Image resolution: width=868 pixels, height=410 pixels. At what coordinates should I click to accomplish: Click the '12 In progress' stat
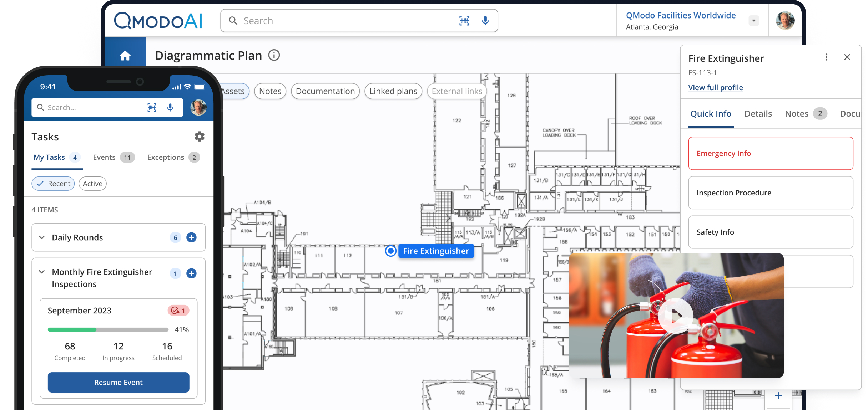pyautogui.click(x=118, y=351)
